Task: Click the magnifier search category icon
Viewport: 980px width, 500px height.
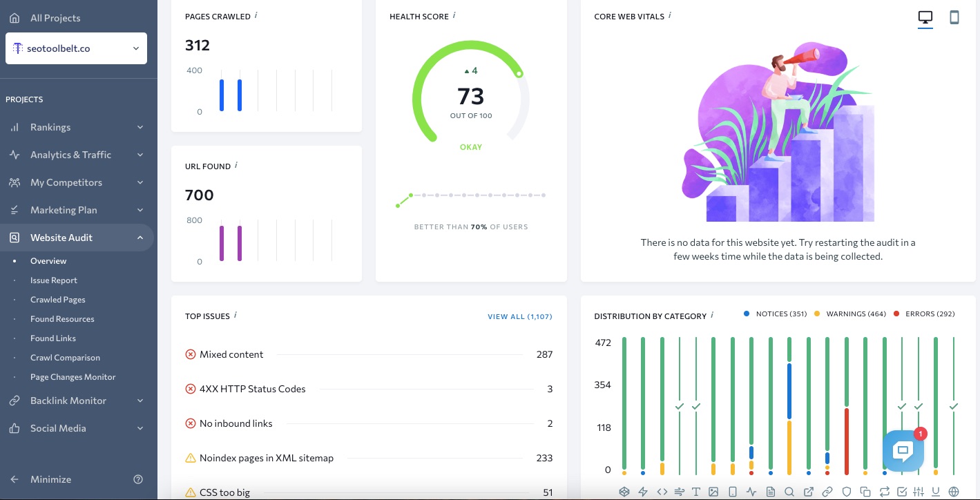Action: coord(789,492)
